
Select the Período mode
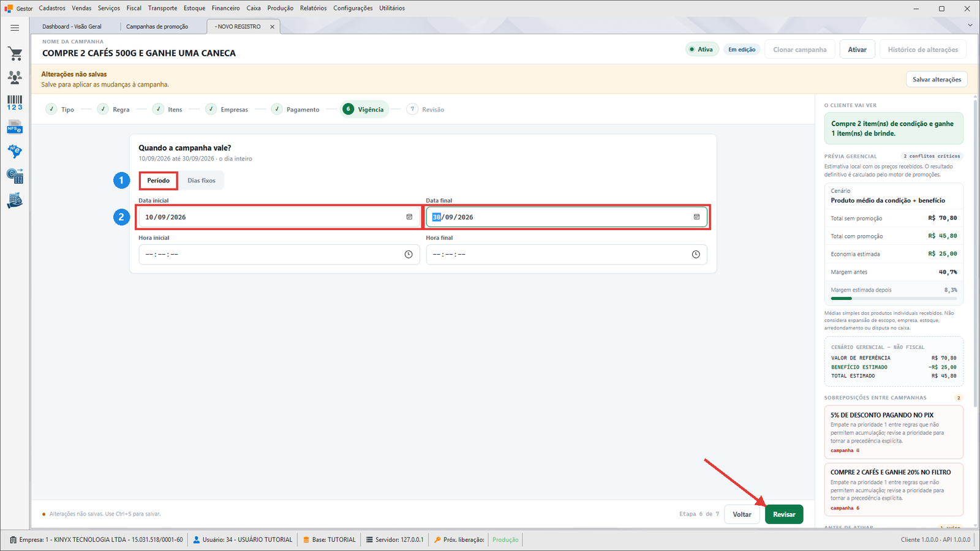pos(158,181)
